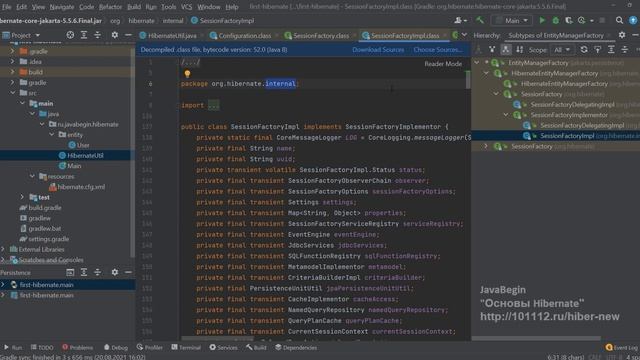
Task: Open Search Everywhere magnifier icon
Action: pos(619,20)
